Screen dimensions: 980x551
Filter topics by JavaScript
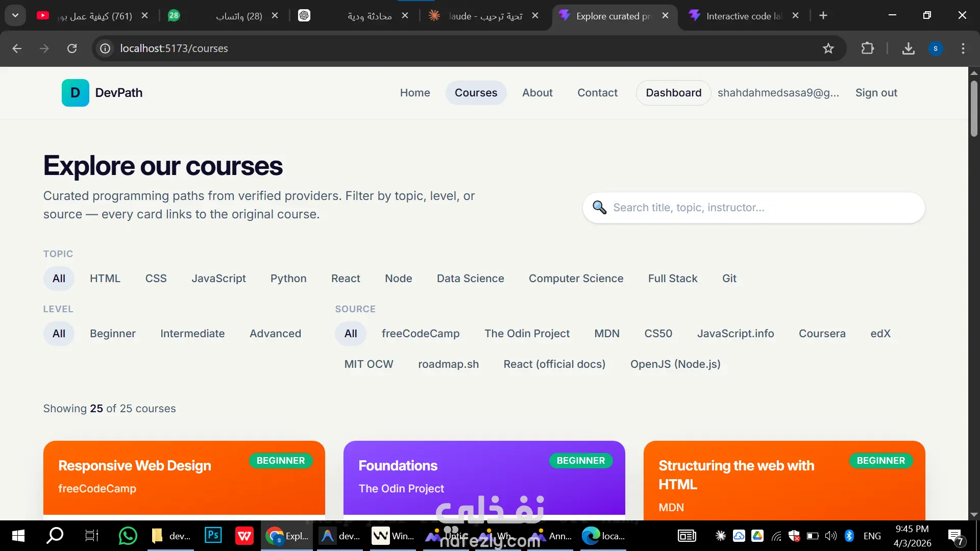[218, 279]
